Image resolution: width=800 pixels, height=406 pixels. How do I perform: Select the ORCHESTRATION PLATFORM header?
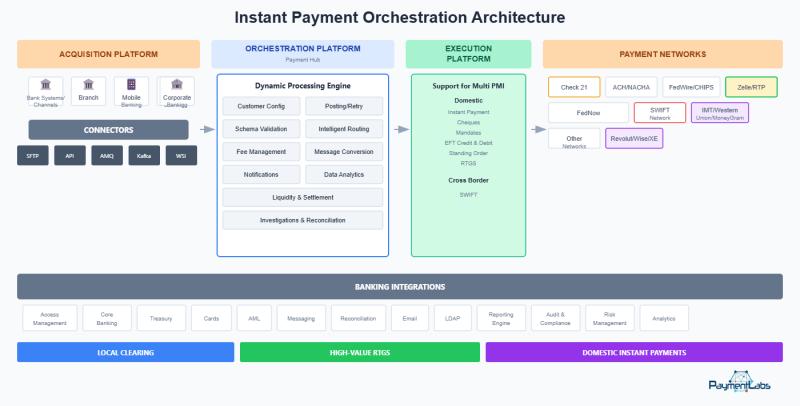[x=303, y=54]
